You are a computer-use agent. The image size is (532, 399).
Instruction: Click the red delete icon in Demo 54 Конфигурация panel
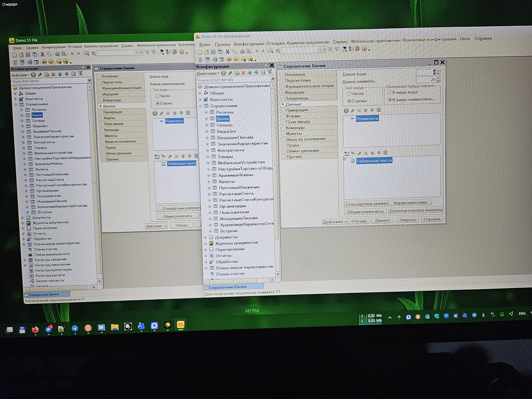(243, 73)
